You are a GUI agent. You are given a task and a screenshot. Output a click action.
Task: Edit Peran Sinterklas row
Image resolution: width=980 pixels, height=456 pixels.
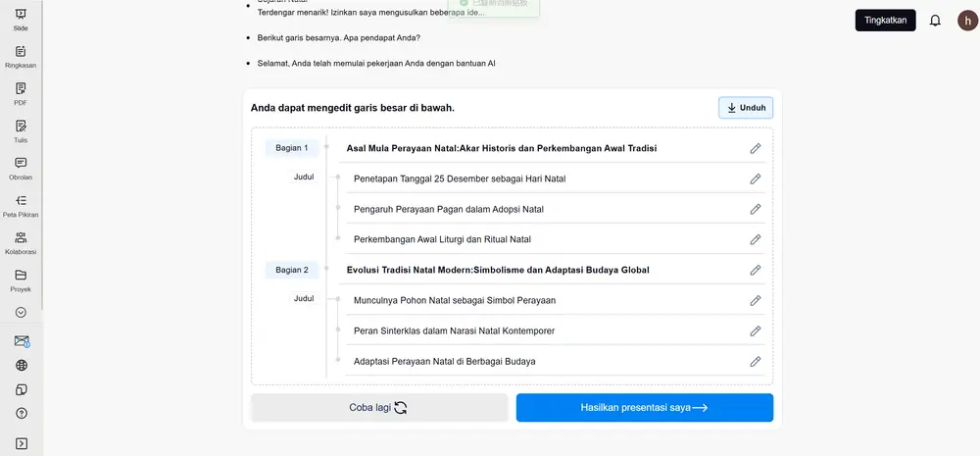[x=756, y=330]
